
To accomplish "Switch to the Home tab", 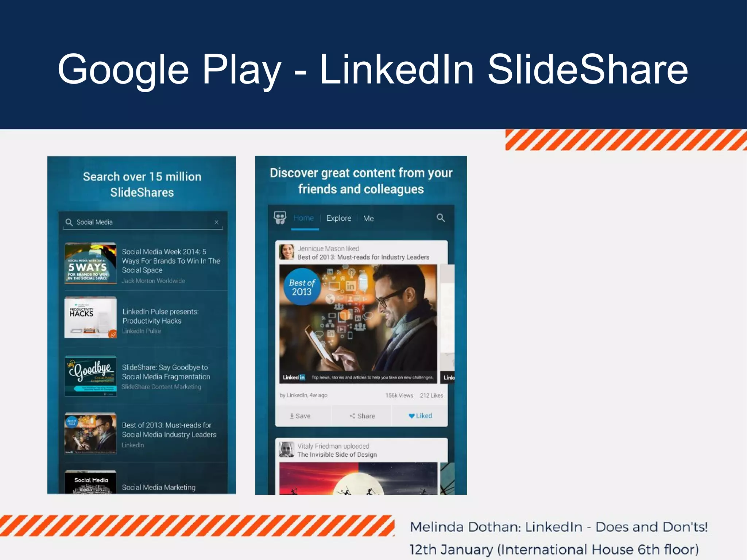I will [x=304, y=218].
